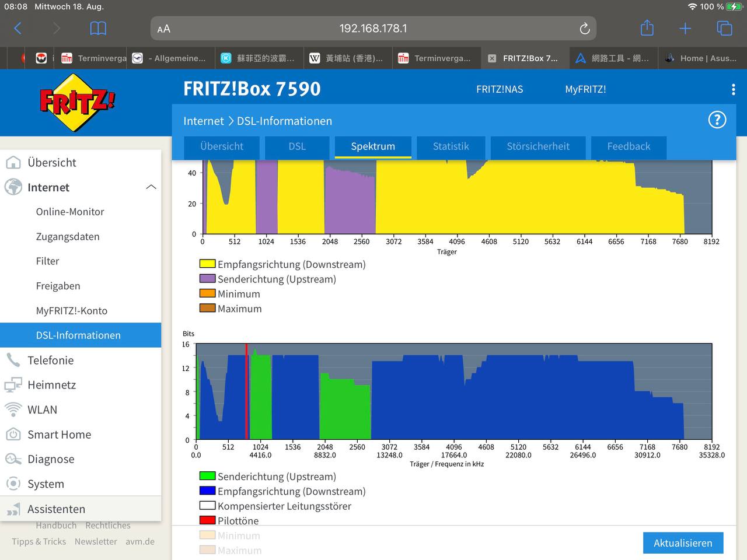This screenshot has width=747, height=560.
Task: Collapse the Internet menu section chevron
Action: (151, 187)
